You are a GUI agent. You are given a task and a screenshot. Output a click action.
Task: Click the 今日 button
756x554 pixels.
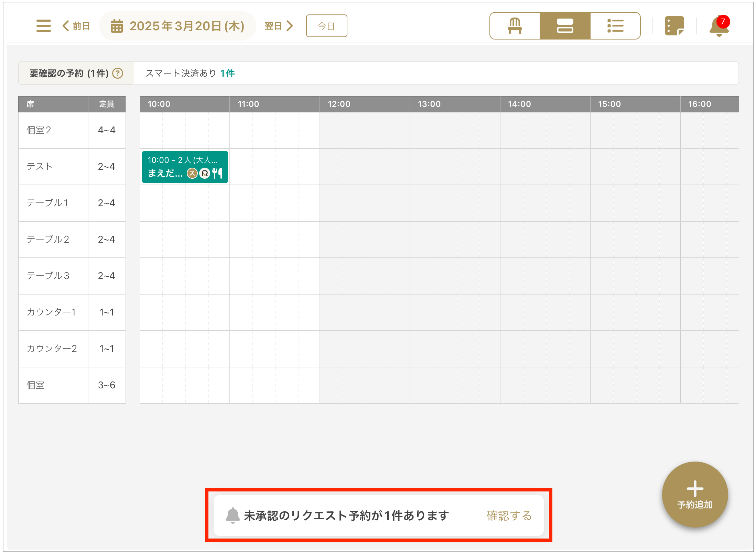pyautogui.click(x=326, y=26)
